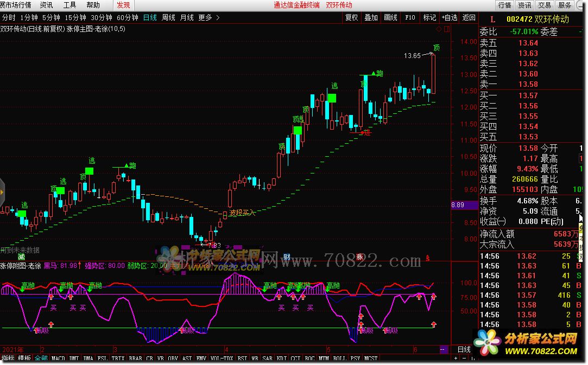Click the 净流入额 6583万 value
The height and width of the screenshot is (365, 588).
[x=566, y=234]
